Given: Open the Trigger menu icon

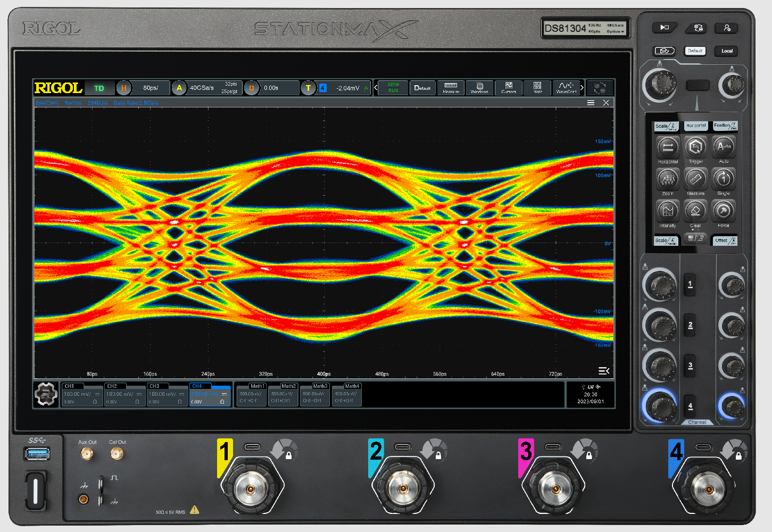Looking at the screenshot, I should (x=695, y=147).
